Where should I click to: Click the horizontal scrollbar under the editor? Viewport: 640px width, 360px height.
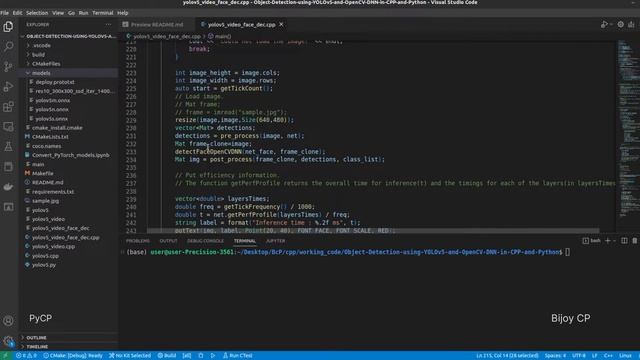373,231
